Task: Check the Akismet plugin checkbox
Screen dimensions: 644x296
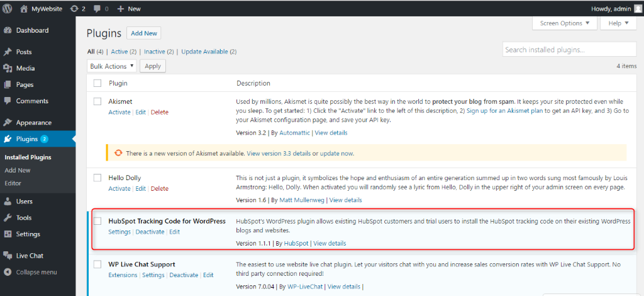Action: 97,101
